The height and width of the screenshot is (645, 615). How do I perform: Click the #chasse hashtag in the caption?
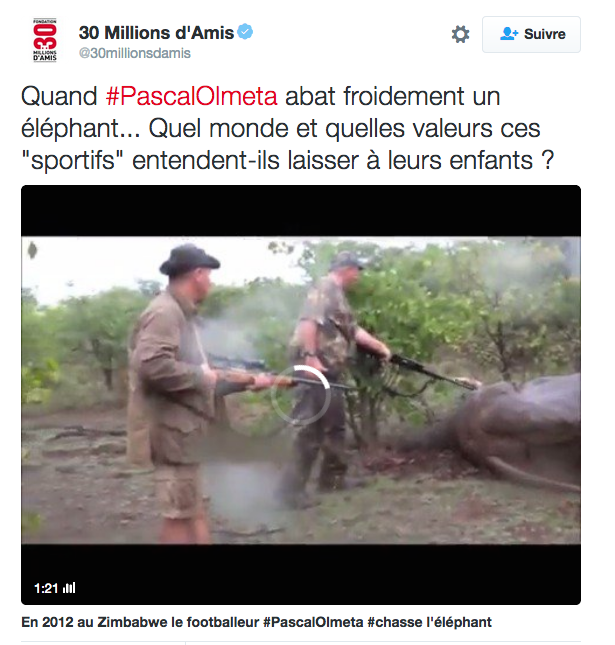(x=394, y=622)
